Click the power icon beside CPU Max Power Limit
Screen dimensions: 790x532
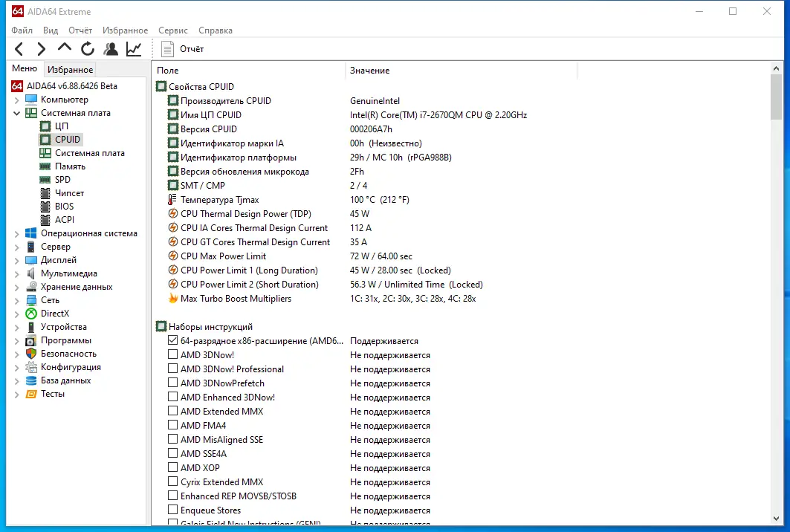(x=173, y=256)
